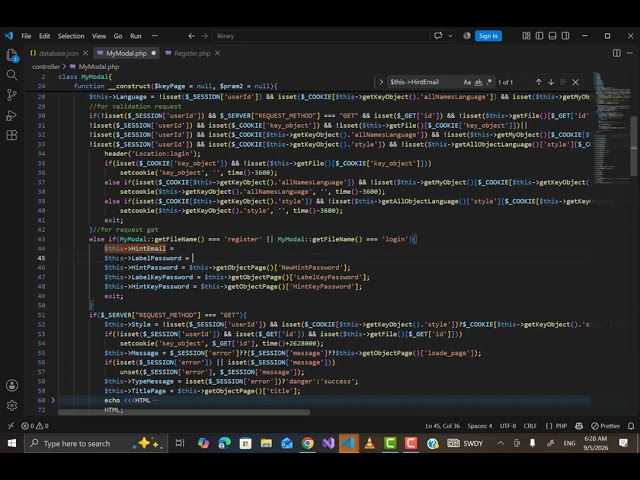Open the Run and Debug view

pyautogui.click(x=12, y=115)
